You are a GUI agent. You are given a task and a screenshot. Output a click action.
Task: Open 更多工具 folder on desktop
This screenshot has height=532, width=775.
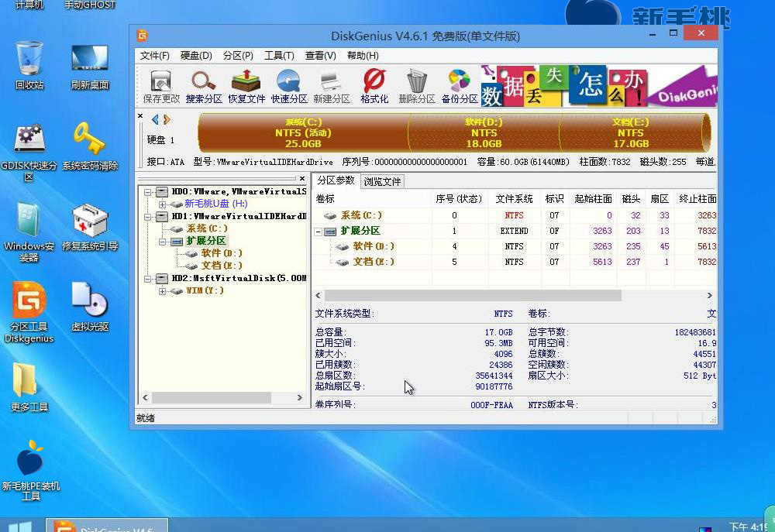[29, 387]
